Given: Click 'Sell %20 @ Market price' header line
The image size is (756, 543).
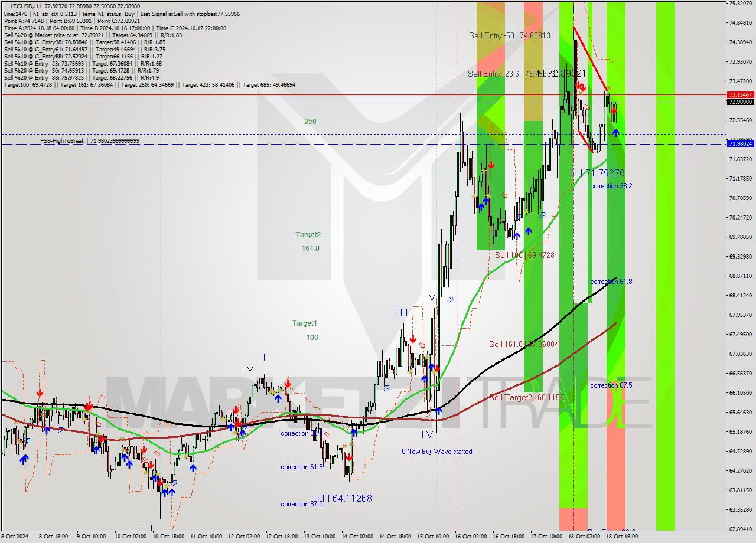Looking at the screenshot, I should tap(93, 35).
